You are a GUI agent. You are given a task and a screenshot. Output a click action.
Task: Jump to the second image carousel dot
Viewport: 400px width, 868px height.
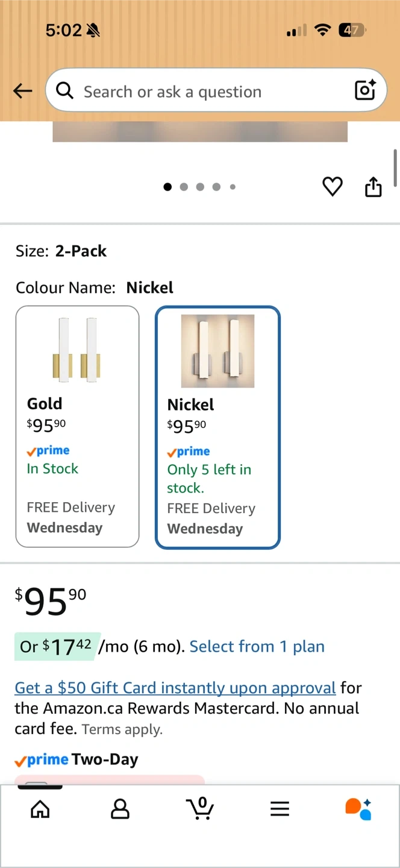pyautogui.click(x=184, y=187)
